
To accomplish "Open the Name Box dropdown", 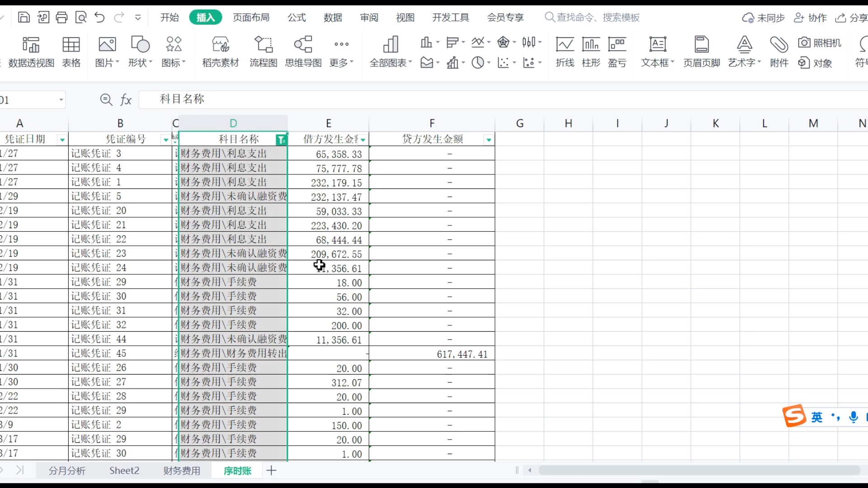I will (x=61, y=99).
